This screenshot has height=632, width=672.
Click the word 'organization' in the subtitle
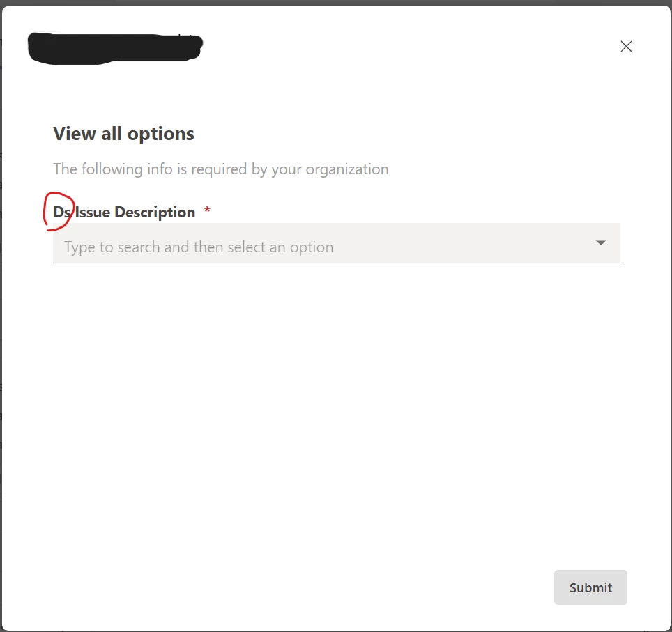point(347,170)
